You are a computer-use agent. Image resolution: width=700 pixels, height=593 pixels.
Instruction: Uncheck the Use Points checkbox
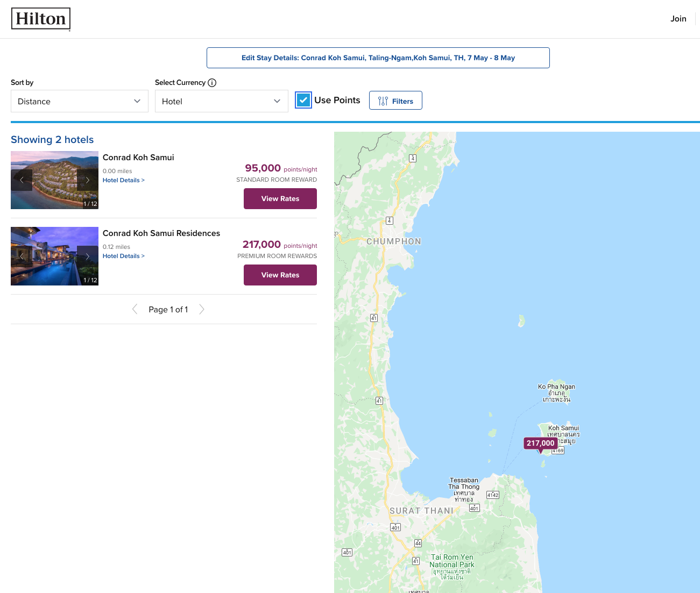coord(303,100)
